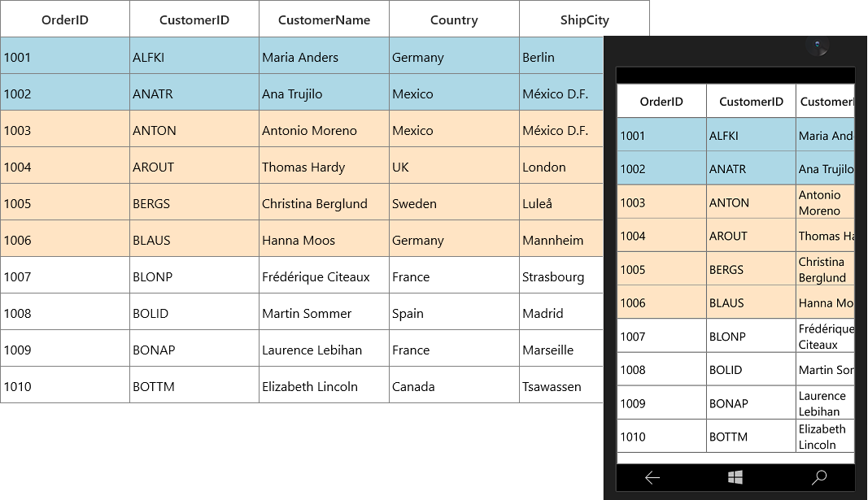The width and height of the screenshot is (868, 500).
Task: Select the London ship city cell
Action: pyautogui.click(x=561, y=165)
